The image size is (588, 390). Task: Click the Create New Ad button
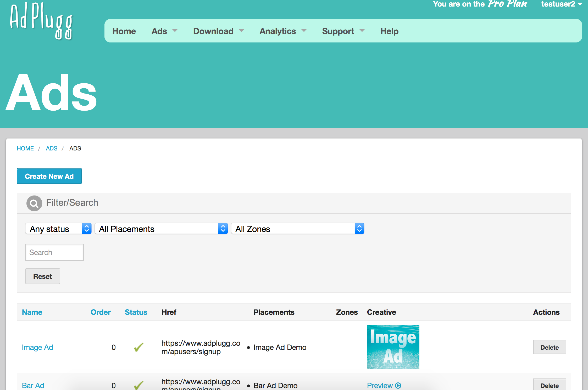[49, 176]
